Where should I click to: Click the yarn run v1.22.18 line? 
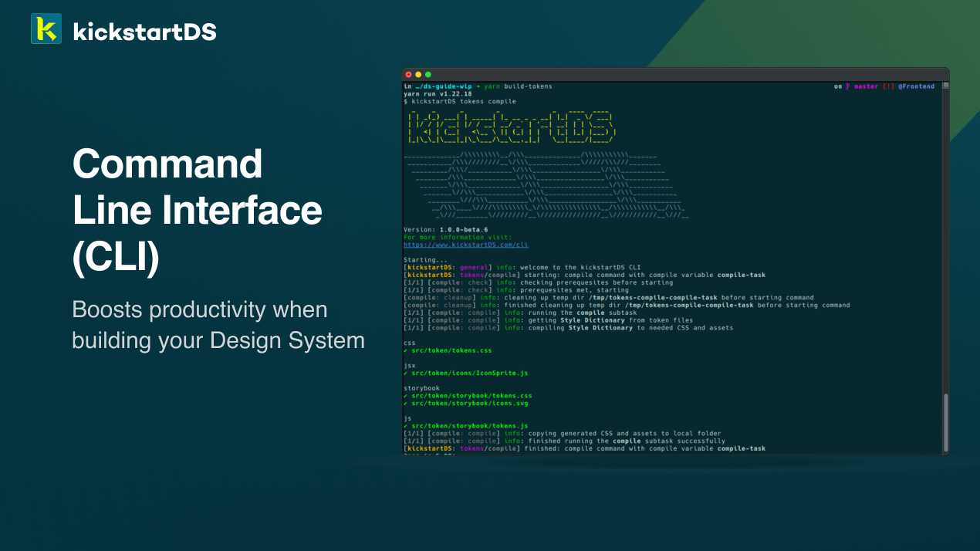(438, 93)
